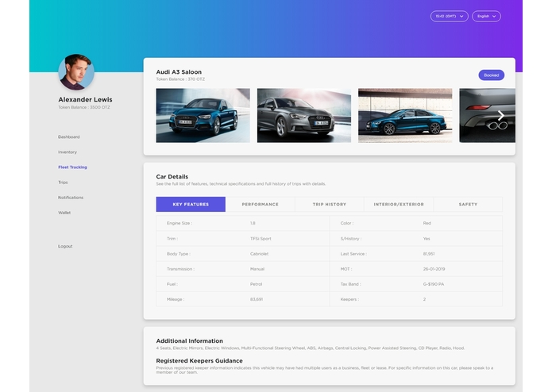This screenshot has width=552, height=392.
Task: Click Transmission value Manual
Action: click(x=257, y=269)
